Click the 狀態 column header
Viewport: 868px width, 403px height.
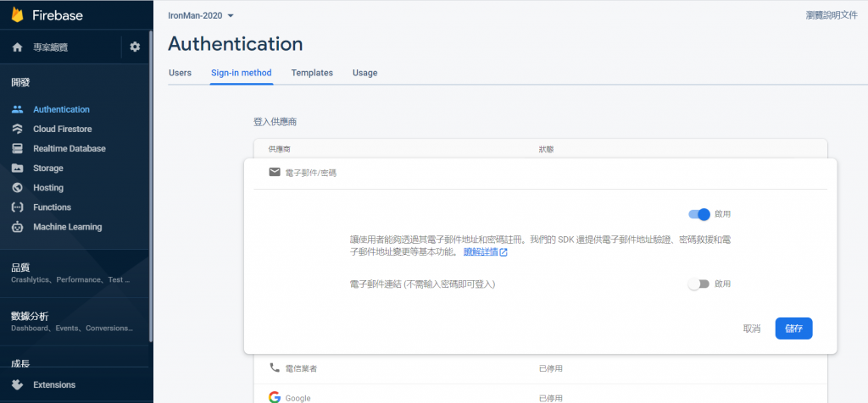547,149
